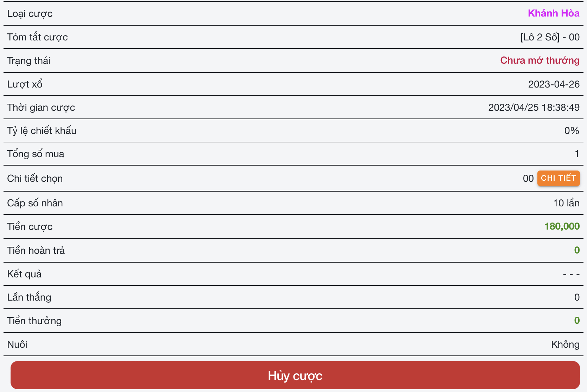
Task: Click the Kết quả dashes placeholder
Action: coord(571,274)
